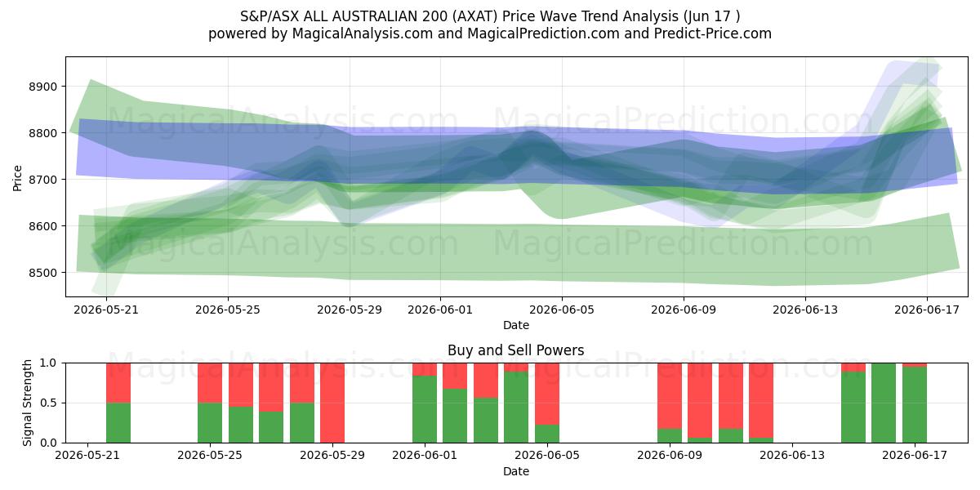980x490 pixels.
Task: Click the 2026-05-21 tick on price chart
Action: [x=106, y=310]
